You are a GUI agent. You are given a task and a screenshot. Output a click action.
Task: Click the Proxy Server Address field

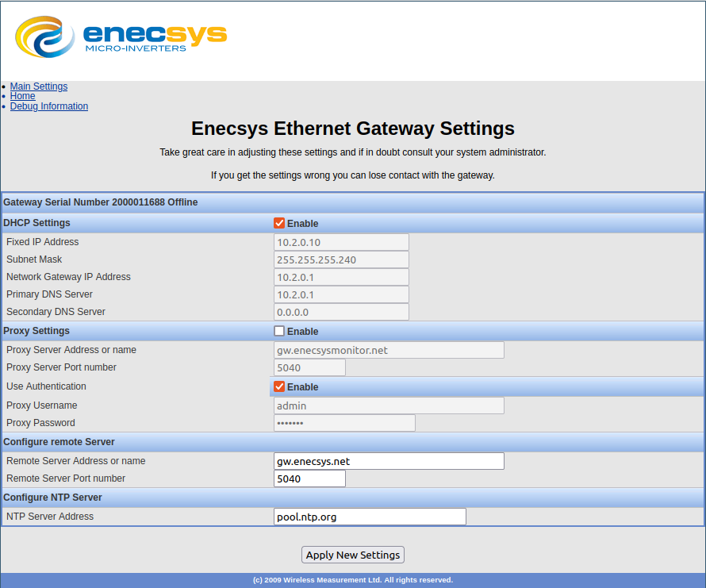click(389, 350)
